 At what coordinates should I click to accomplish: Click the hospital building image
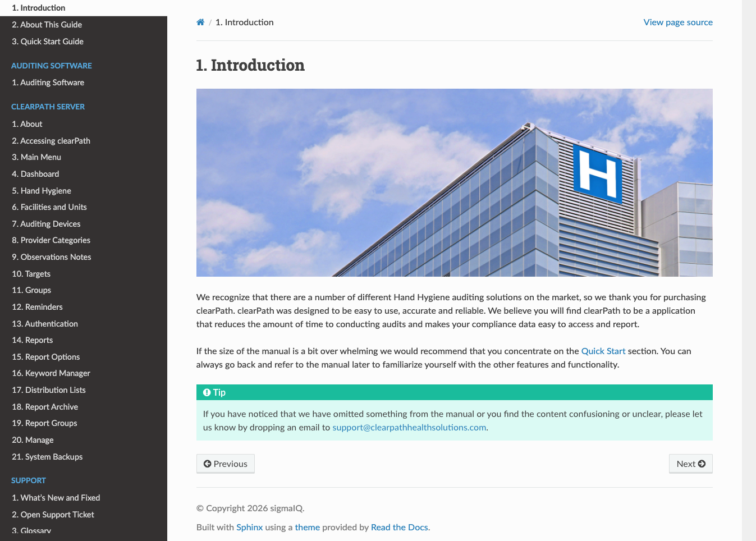[x=454, y=182]
